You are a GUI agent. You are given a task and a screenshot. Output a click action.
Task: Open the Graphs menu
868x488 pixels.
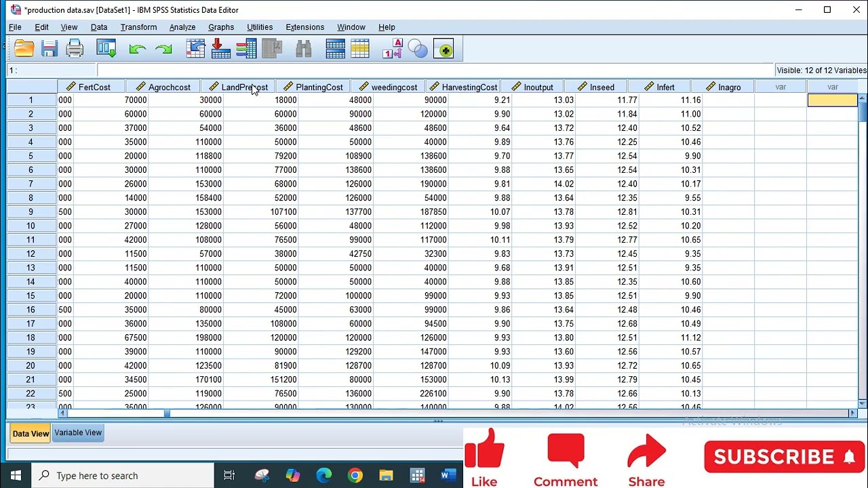pyautogui.click(x=221, y=27)
